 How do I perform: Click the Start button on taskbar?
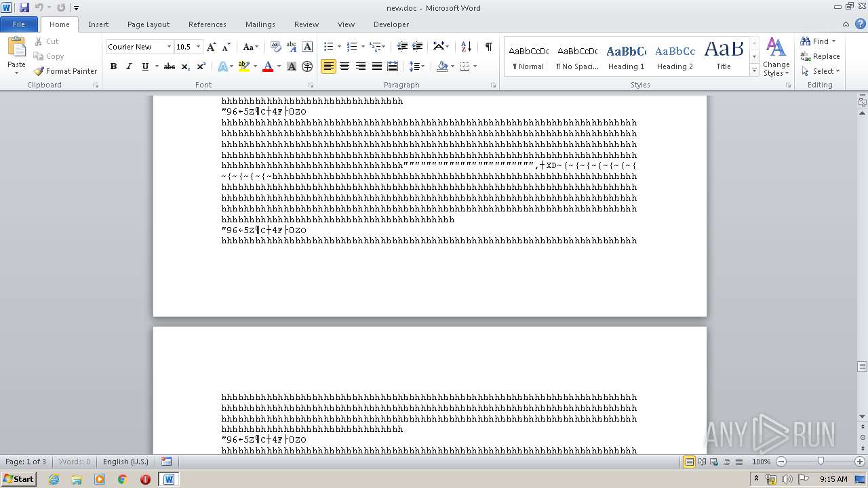coord(19,479)
